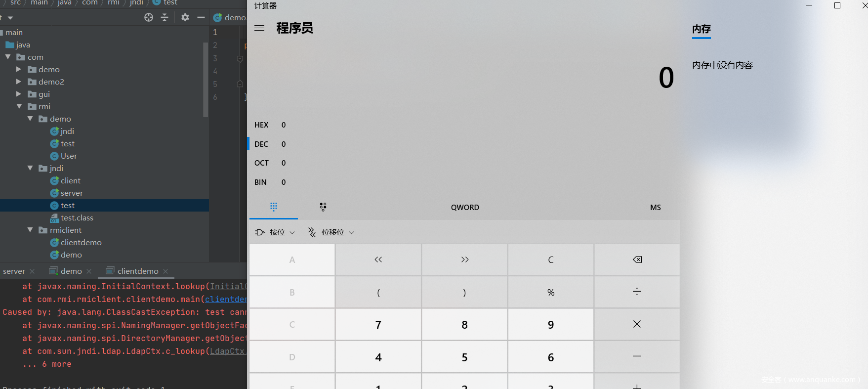The height and width of the screenshot is (389, 868).
Task: Click clientdemo class icon in project tree
Action: 55,243
